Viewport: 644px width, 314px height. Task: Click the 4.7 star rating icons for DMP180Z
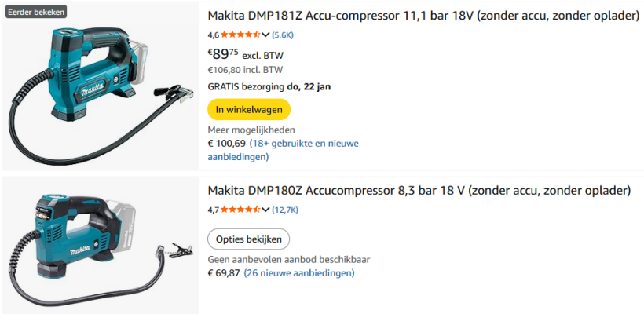coord(240,210)
